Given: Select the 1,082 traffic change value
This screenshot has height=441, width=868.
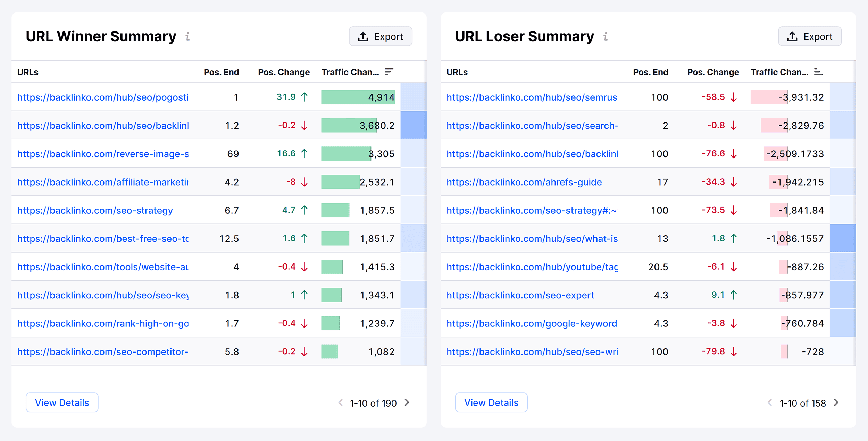Looking at the screenshot, I should [382, 352].
